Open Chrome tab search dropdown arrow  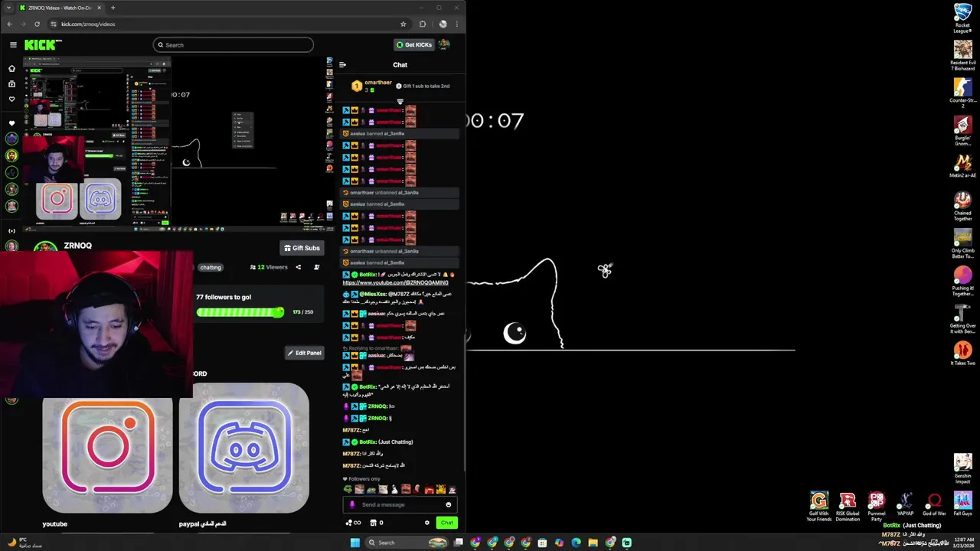click(9, 8)
